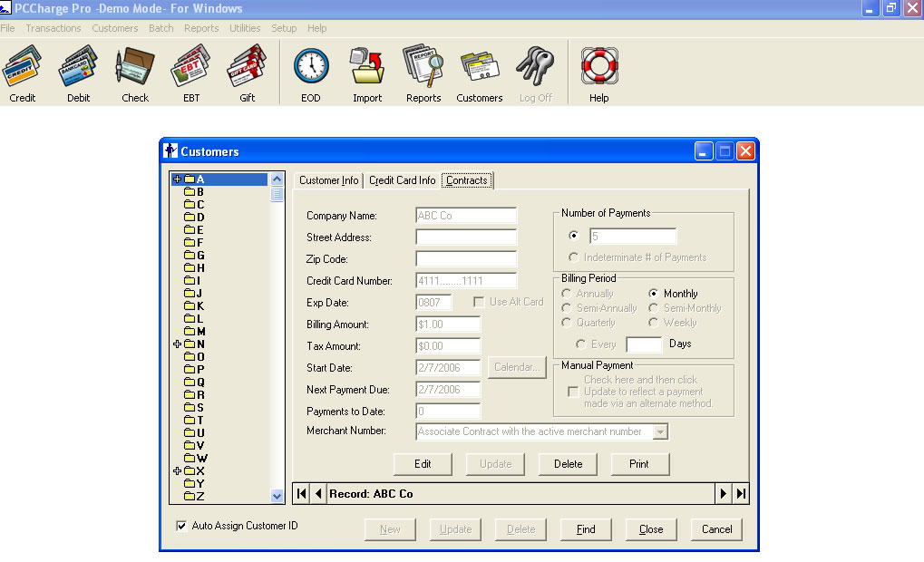This screenshot has width=924, height=562.
Task: Open the Customers toolbar icon
Action: [x=479, y=73]
